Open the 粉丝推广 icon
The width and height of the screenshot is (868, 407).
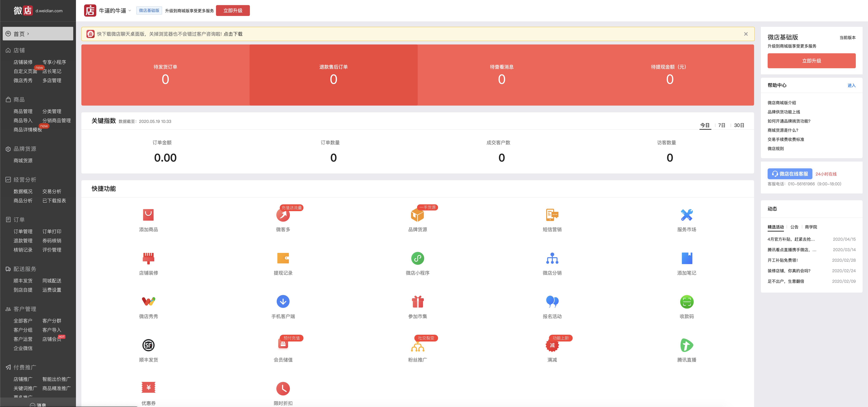coord(418,346)
